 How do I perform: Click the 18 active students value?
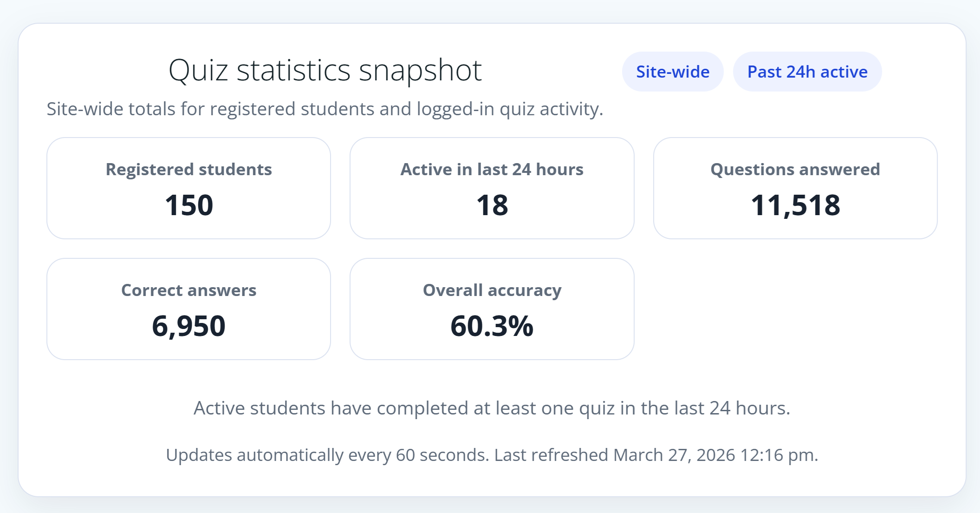pos(492,205)
